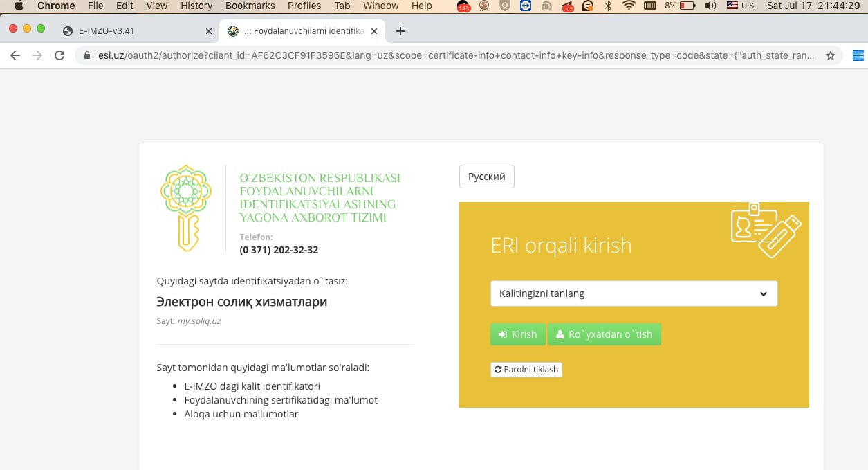Click E-IMZO dagi kalit identifikatori item
The width and height of the screenshot is (868, 470).
(252, 386)
